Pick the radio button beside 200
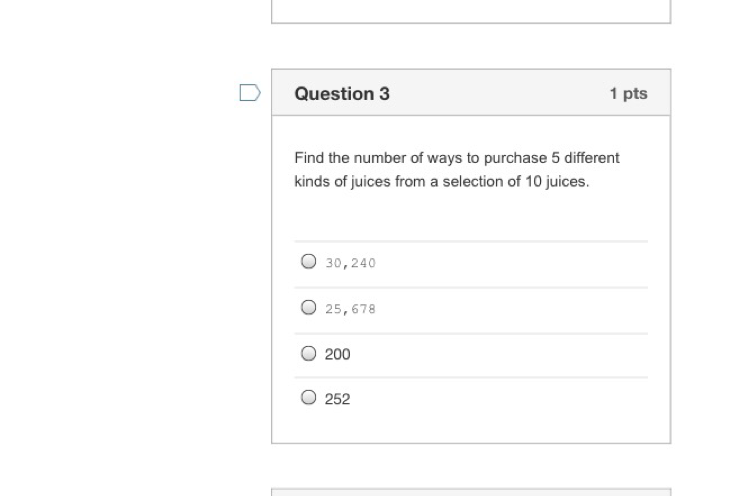748x496 pixels. (x=308, y=353)
